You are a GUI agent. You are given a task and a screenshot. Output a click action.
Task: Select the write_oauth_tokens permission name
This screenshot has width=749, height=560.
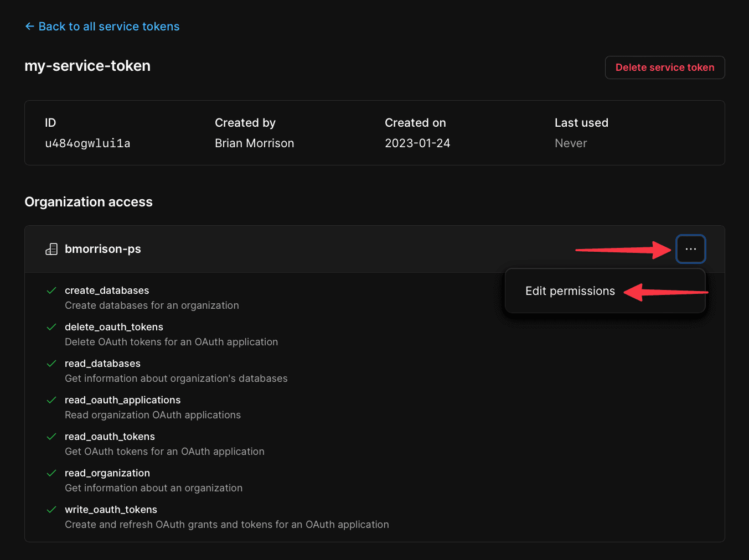point(111,510)
